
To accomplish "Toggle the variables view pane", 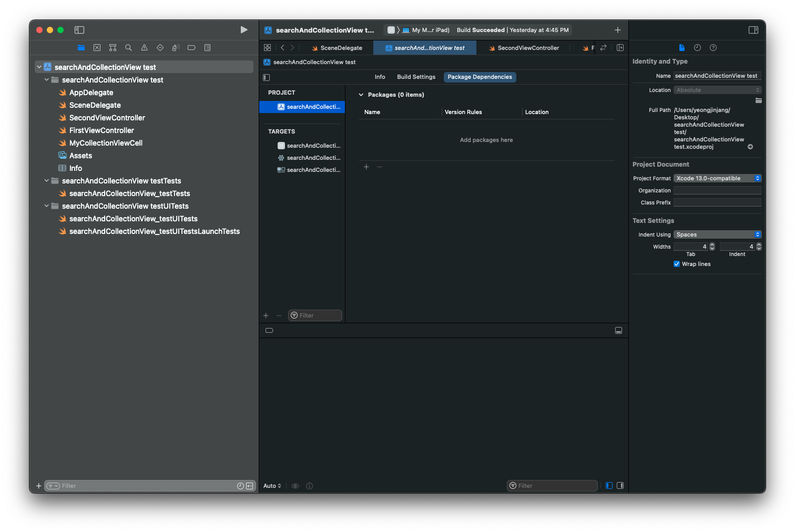I will (x=609, y=486).
